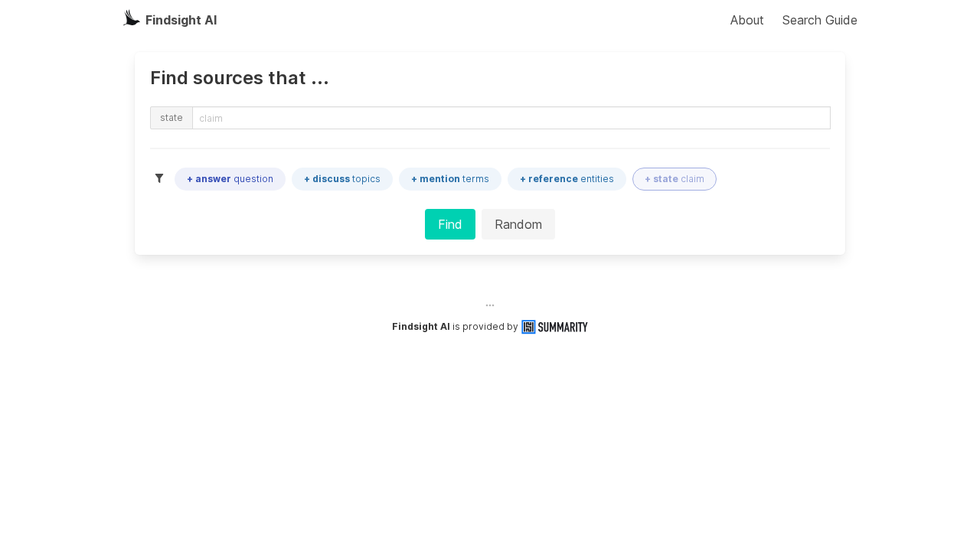980x551 pixels.
Task: Open the About page
Action: [x=746, y=19]
